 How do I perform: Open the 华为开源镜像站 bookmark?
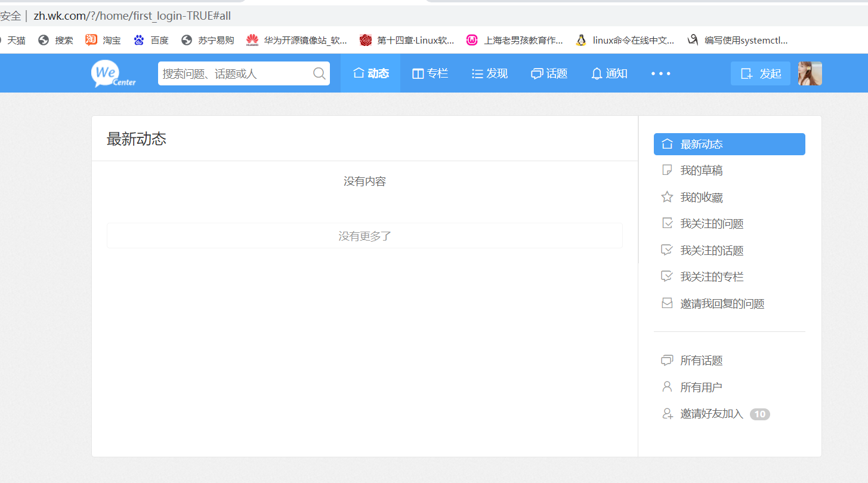click(296, 40)
